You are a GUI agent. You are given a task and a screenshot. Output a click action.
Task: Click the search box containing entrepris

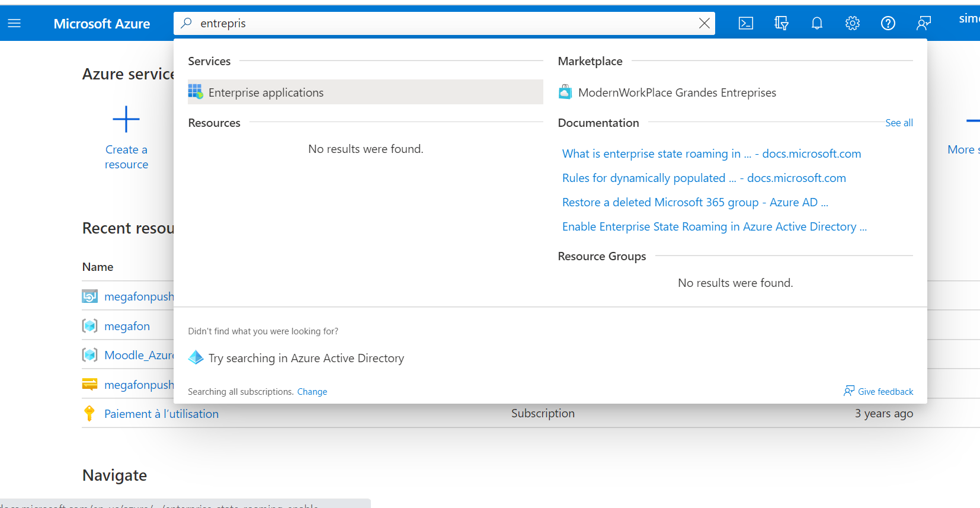pos(444,23)
